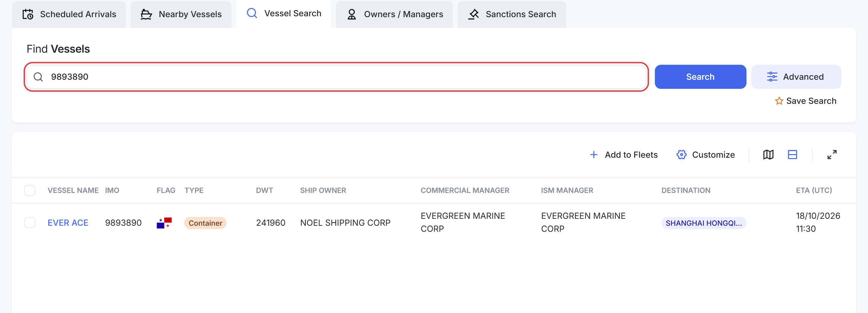868x313 pixels.
Task: Click the DWT column header
Action: 264,191
